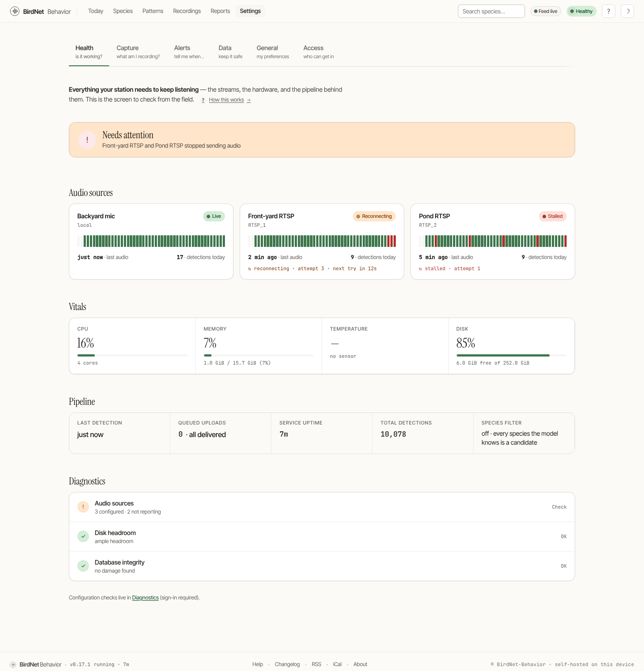Switch to the General tab

[x=273, y=52]
